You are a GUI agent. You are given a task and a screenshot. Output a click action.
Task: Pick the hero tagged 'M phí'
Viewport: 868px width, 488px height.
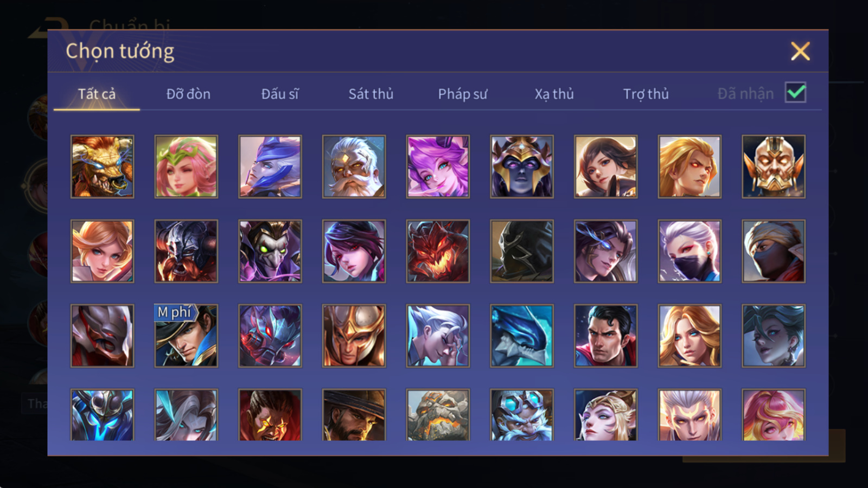(186, 336)
